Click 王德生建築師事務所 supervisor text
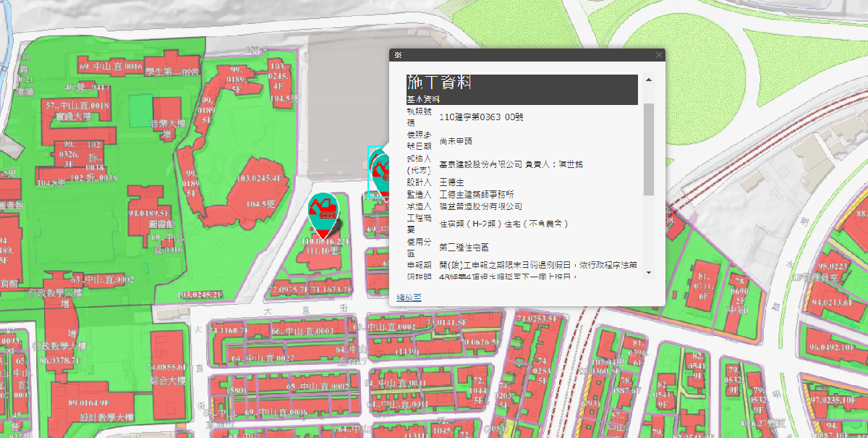Screen dimensions: 868x438 477,194
